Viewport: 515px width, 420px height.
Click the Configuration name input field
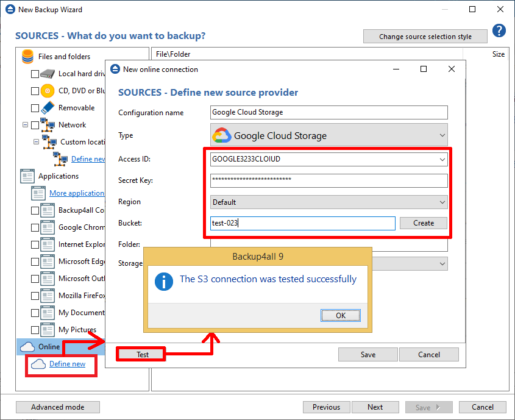329,112
